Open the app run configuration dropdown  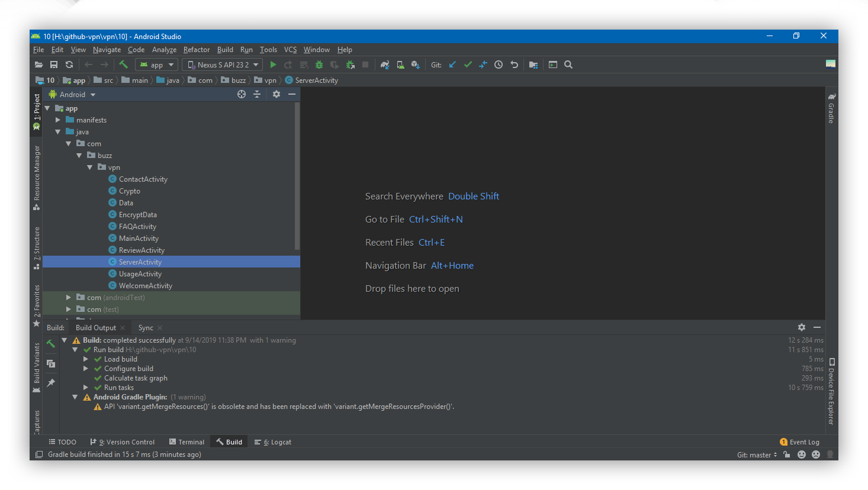(157, 65)
